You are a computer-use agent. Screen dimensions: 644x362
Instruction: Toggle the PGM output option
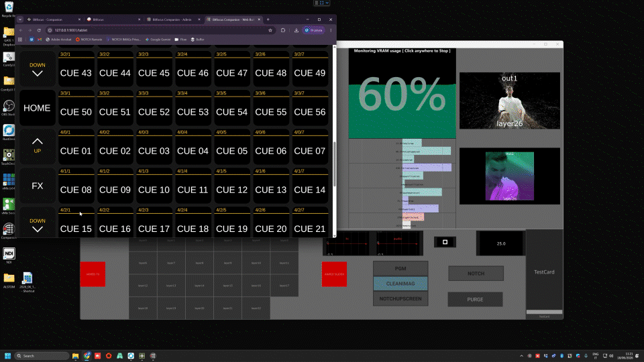(400, 268)
